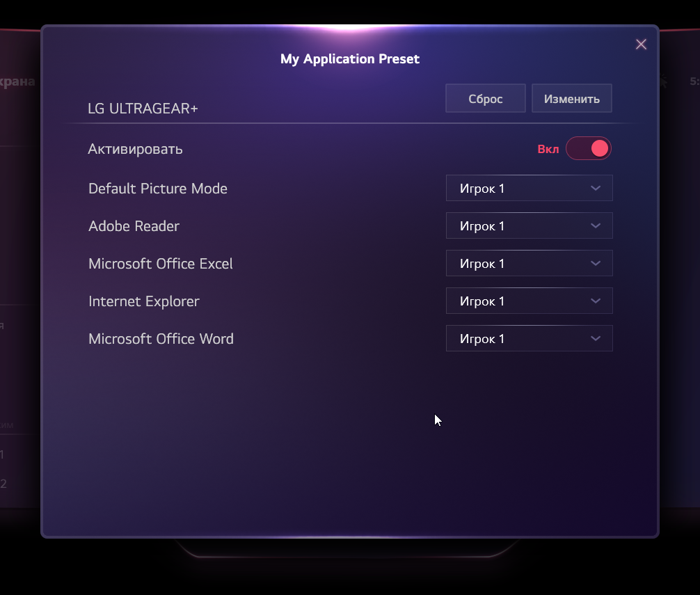Viewport: 700px width, 595px height.
Task: Select the LG ULTRAGEAR+ heading
Action: tap(143, 109)
